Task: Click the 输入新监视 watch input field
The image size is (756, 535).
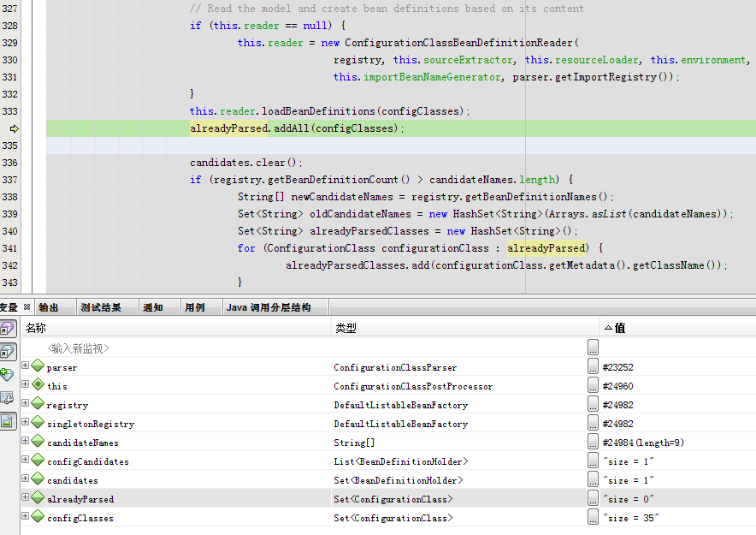Action: 78,348
